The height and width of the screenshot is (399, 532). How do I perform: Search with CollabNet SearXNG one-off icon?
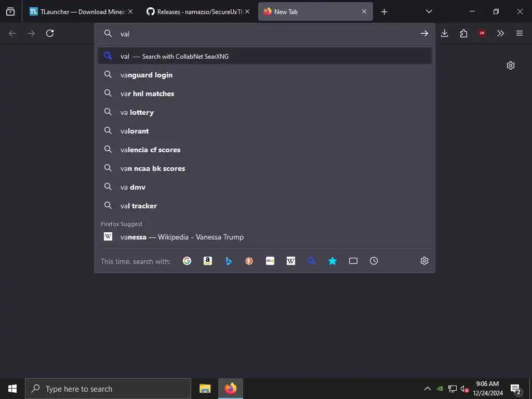click(312, 261)
